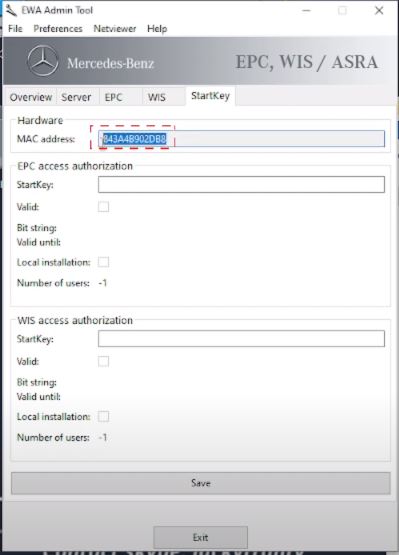Click the WIS access authorization group label

pos(75,320)
